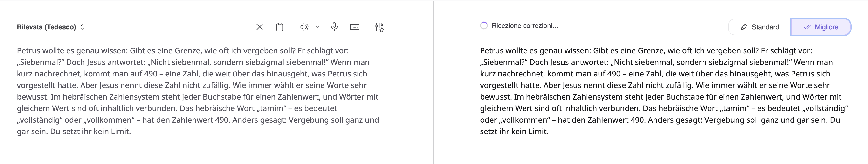The image size is (868, 164).
Task: Click the loading spinner beside Ricezione correzioni
Action: [x=484, y=25]
